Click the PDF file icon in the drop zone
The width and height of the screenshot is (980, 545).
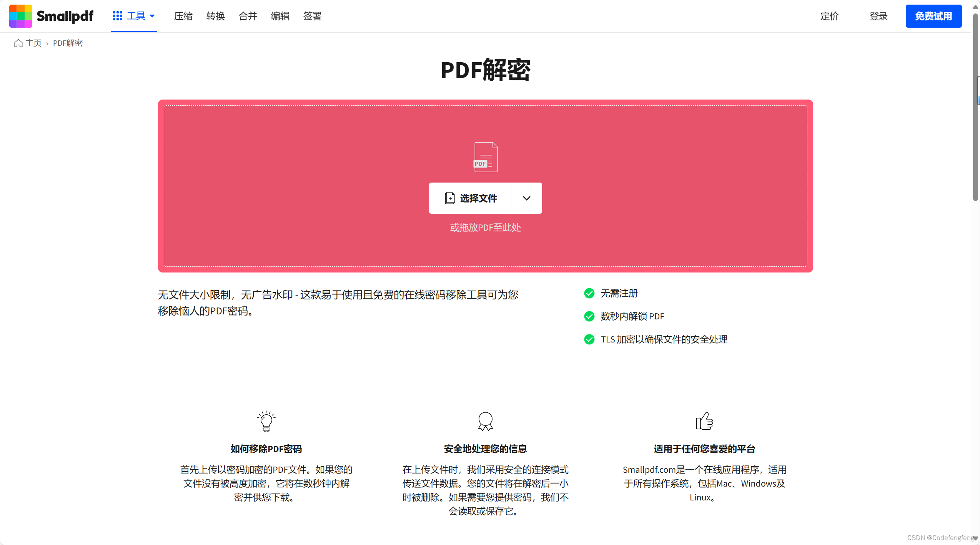pos(486,157)
